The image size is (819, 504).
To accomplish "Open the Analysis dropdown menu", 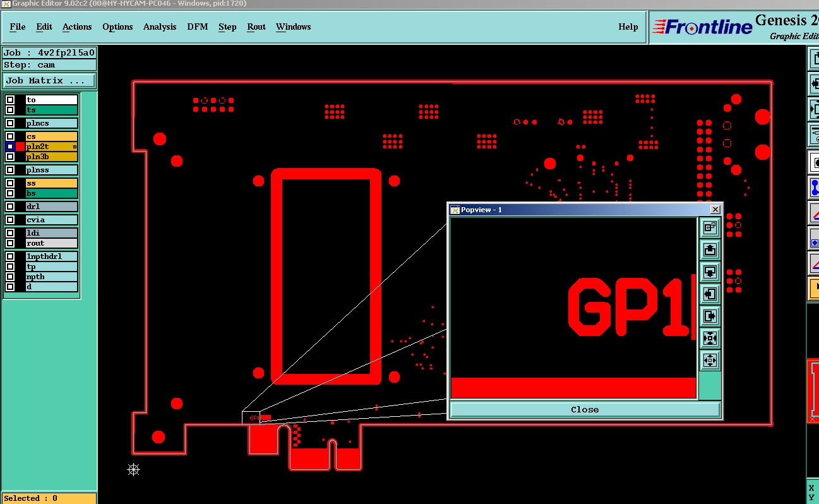I will tap(160, 27).
